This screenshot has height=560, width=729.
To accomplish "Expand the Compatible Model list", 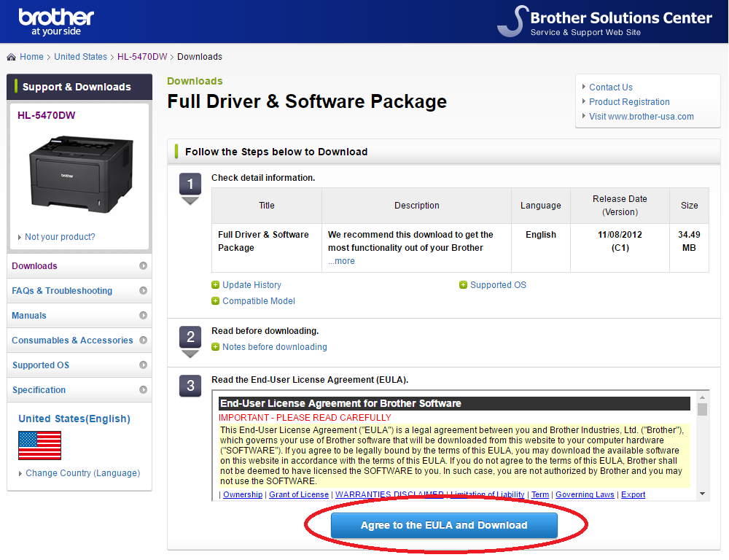I will (x=258, y=301).
